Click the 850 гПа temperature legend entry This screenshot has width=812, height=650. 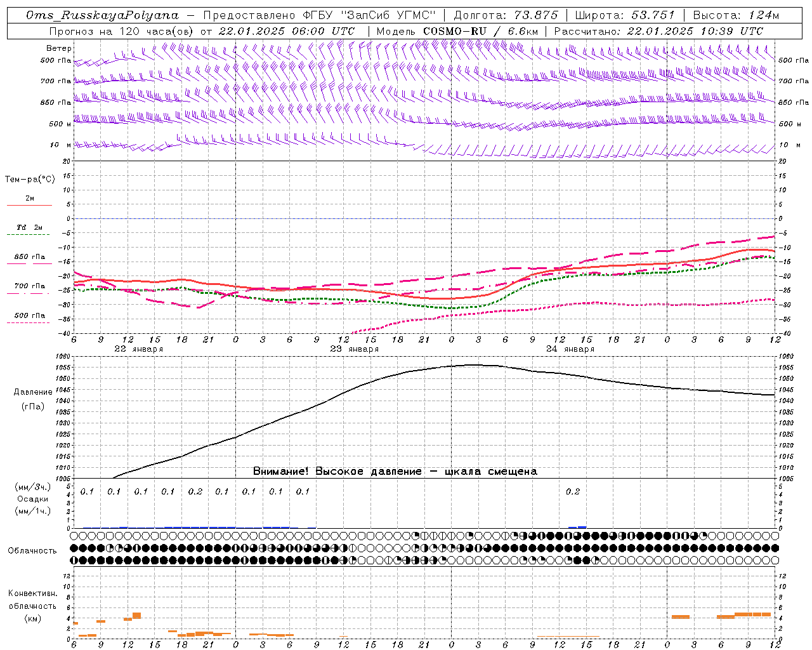pyautogui.click(x=30, y=257)
